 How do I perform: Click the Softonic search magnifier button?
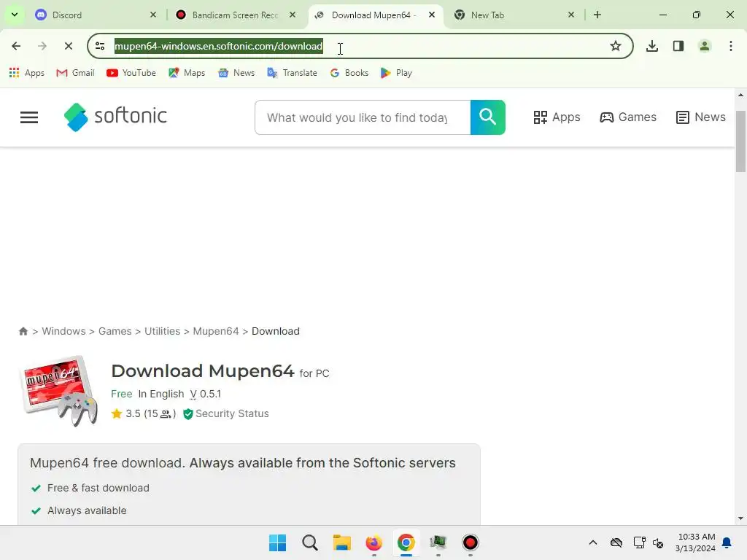pyautogui.click(x=488, y=117)
